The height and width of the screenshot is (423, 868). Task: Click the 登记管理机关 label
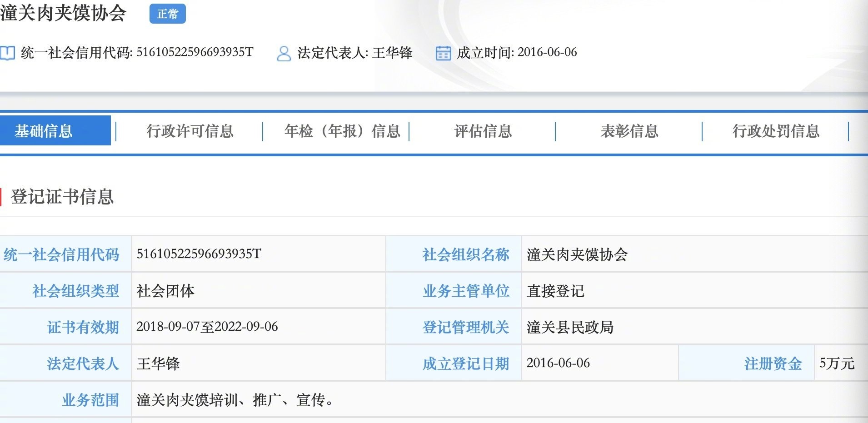coord(466,327)
